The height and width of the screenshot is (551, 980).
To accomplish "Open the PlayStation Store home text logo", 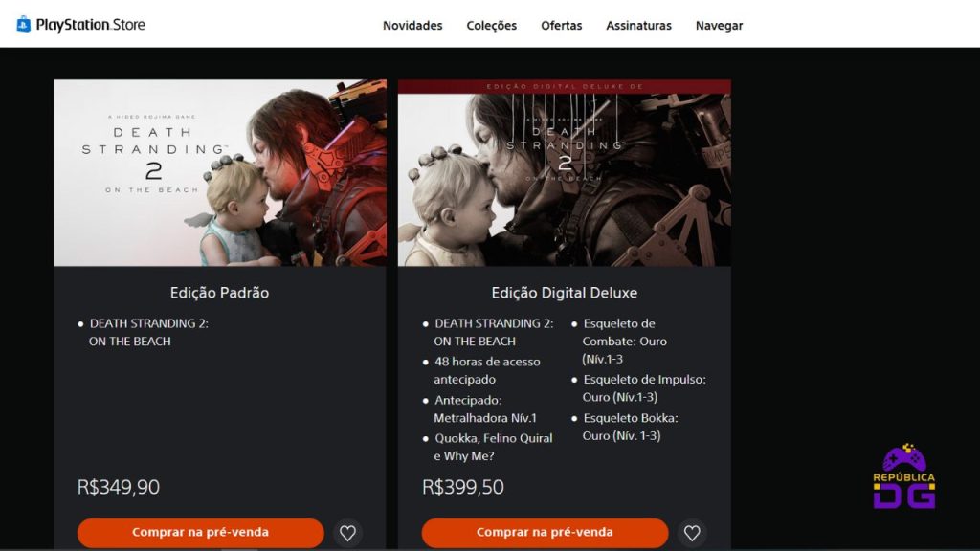I will click(91, 25).
